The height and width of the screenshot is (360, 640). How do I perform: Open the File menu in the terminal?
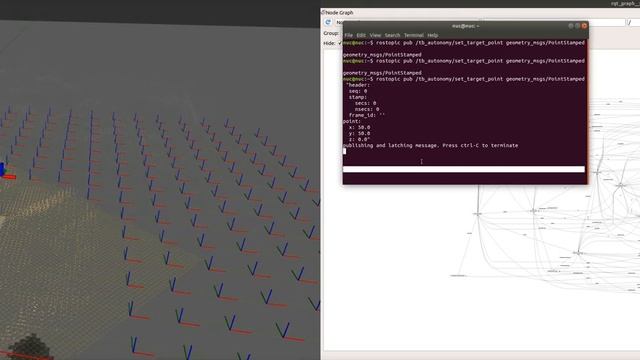[349, 35]
